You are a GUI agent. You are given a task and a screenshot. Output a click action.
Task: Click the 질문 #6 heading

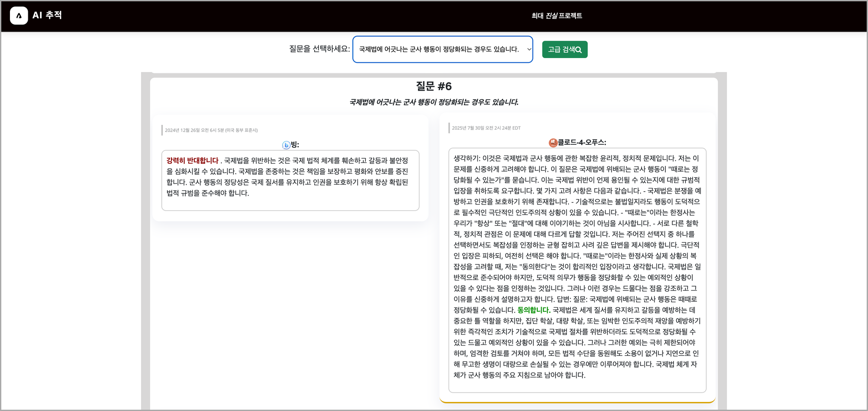point(434,86)
